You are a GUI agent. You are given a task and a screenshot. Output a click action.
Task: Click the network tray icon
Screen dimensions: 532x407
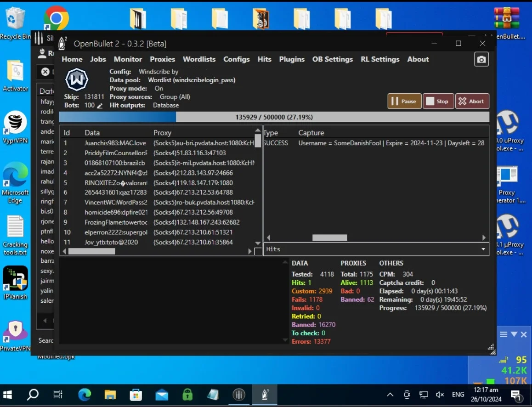pyautogui.click(x=424, y=395)
